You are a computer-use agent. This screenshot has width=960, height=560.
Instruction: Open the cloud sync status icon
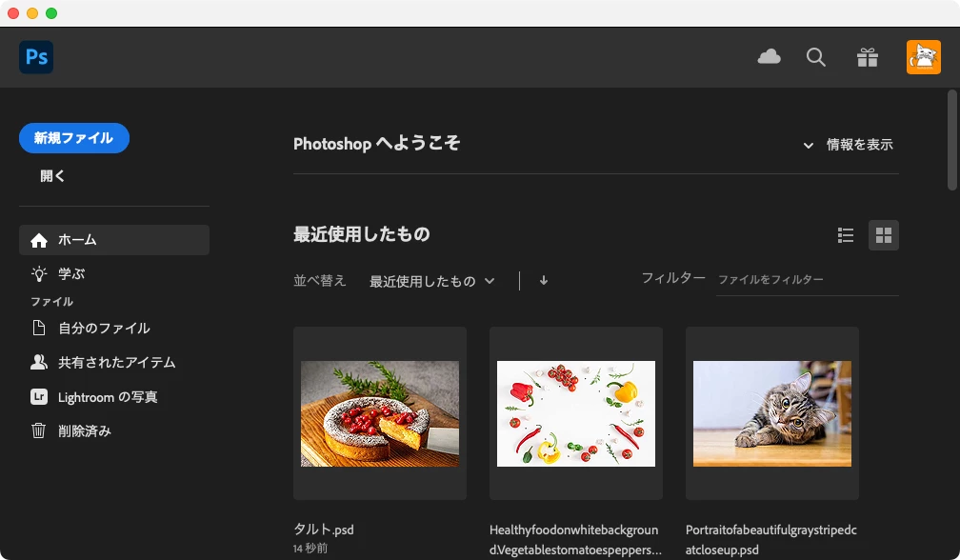(x=769, y=57)
